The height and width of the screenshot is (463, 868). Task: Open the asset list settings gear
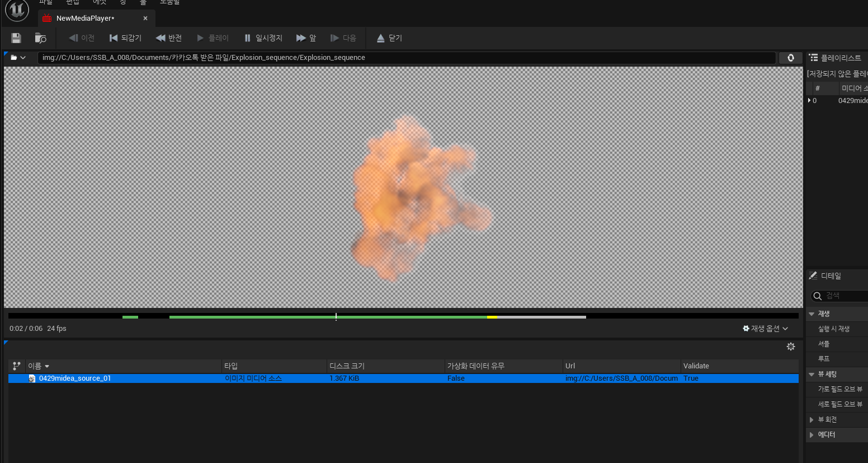click(x=791, y=347)
